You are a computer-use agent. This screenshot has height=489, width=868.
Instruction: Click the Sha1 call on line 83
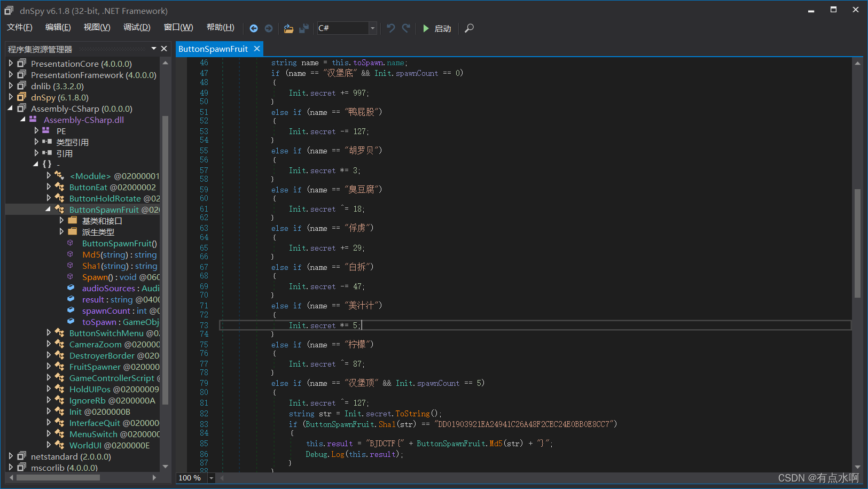point(387,424)
